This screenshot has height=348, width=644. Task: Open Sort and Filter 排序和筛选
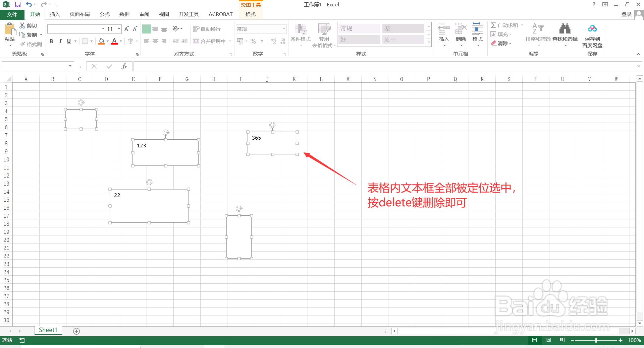(x=538, y=34)
